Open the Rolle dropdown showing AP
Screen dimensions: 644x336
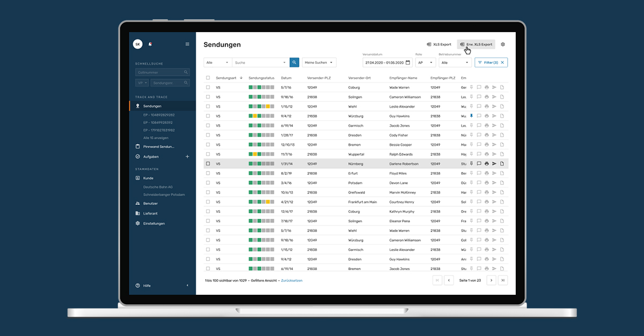point(425,62)
